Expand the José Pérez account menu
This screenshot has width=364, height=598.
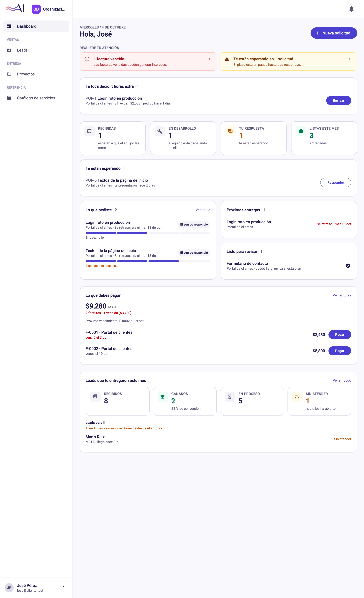pyautogui.click(x=63, y=588)
